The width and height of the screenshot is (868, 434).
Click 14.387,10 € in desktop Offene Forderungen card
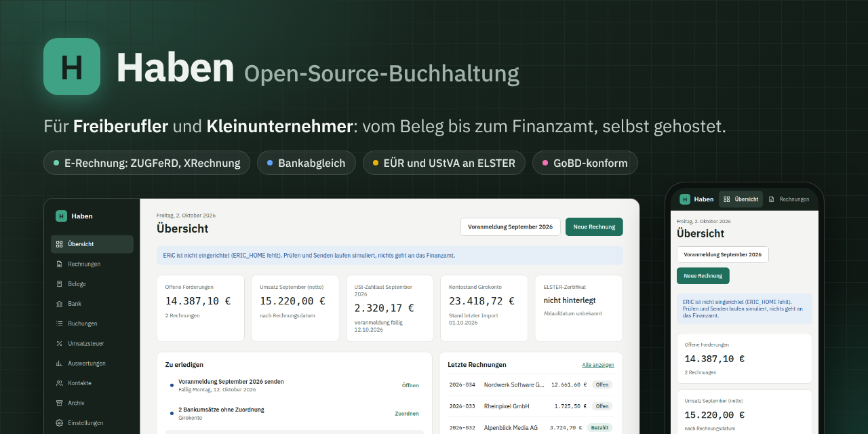click(x=198, y=301)
